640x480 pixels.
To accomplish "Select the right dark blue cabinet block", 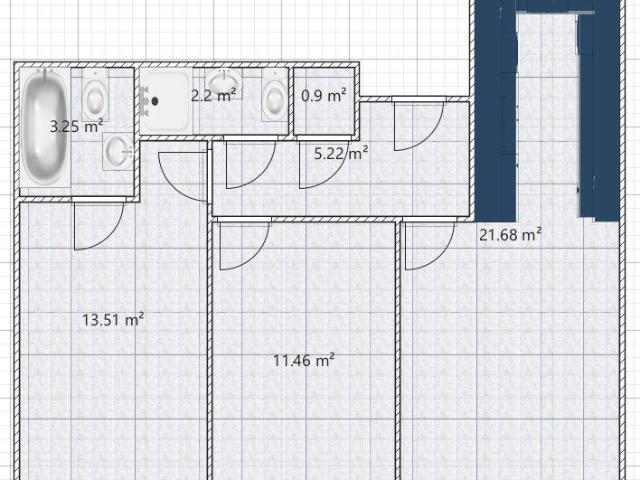I will coord(600,110).
